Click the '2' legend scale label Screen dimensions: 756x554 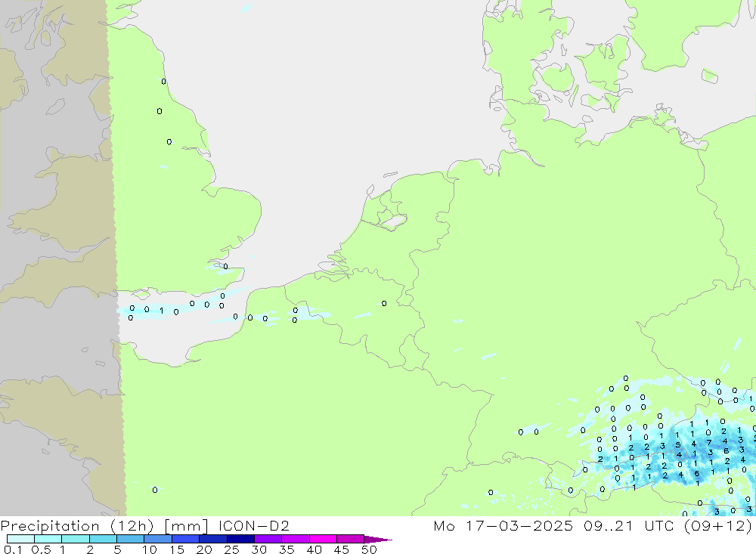point(90,549)
